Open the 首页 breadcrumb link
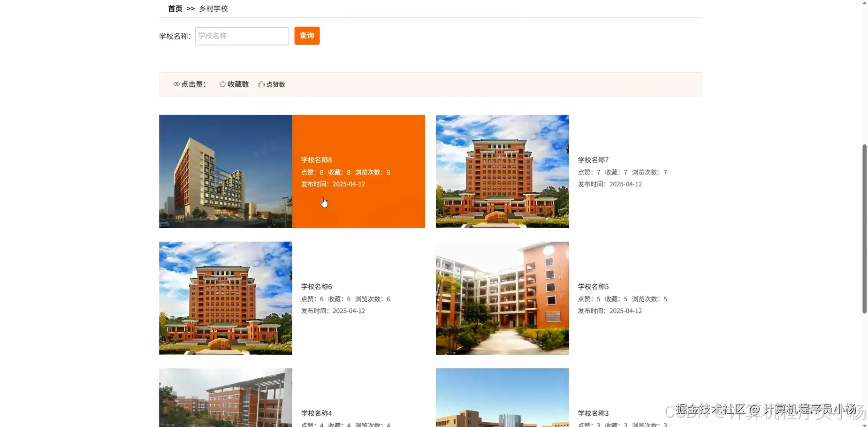Image resolution: width=868 pixels, height=427 pixels. click(x=174, y=8)
